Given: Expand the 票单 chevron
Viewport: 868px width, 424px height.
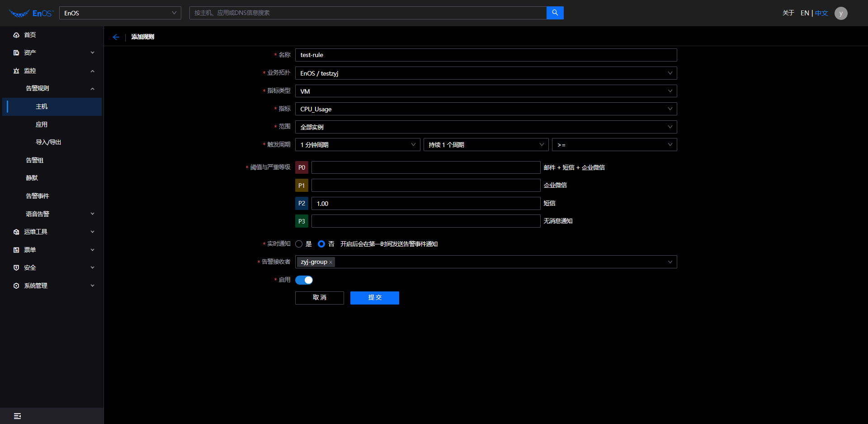Looking at the screenshot, I should pyautogui.click(x=92, y=250).
